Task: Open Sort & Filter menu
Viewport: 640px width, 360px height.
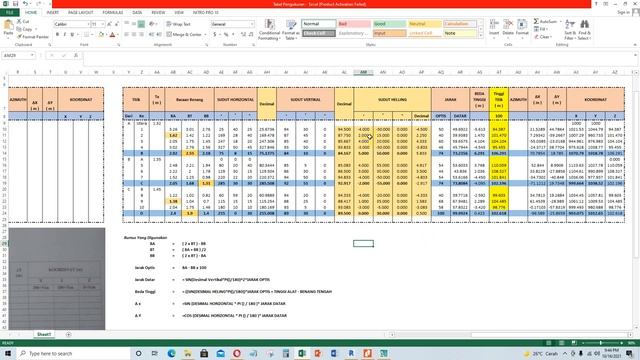Action: [x=570, y=29]
